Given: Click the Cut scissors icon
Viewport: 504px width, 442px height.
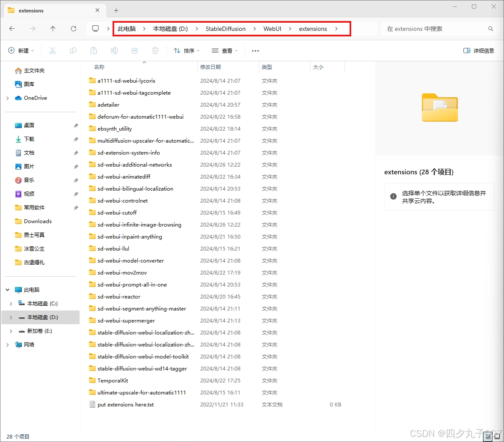Looking at the screenshot, I should (x=52, y=51).
